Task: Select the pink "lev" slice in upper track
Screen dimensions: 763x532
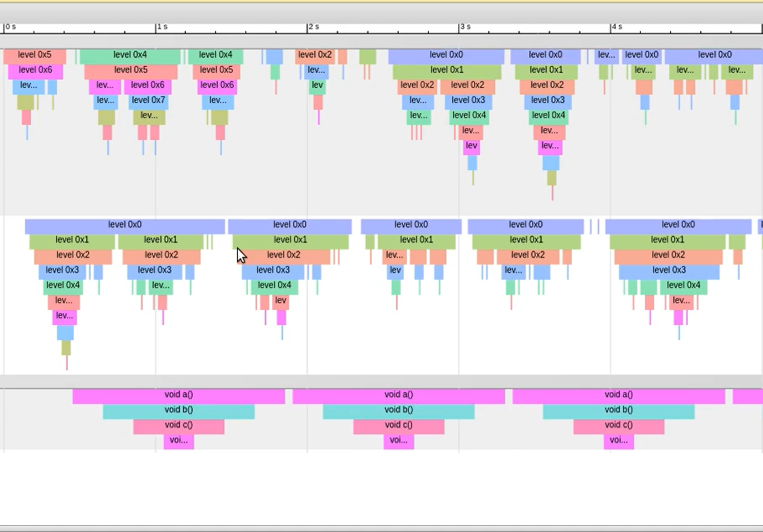Action: [x=472, y=147]
